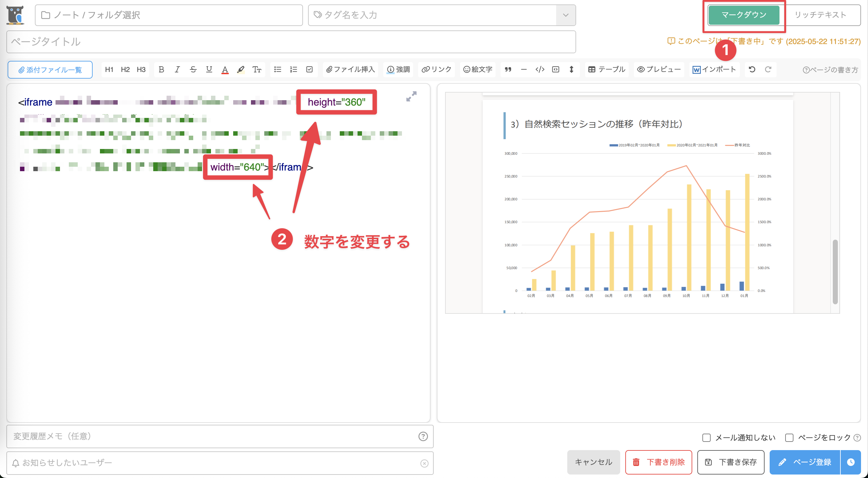The image size is (868, 478).
Task: Insert an inline code tag
Action: click(540, 69)
